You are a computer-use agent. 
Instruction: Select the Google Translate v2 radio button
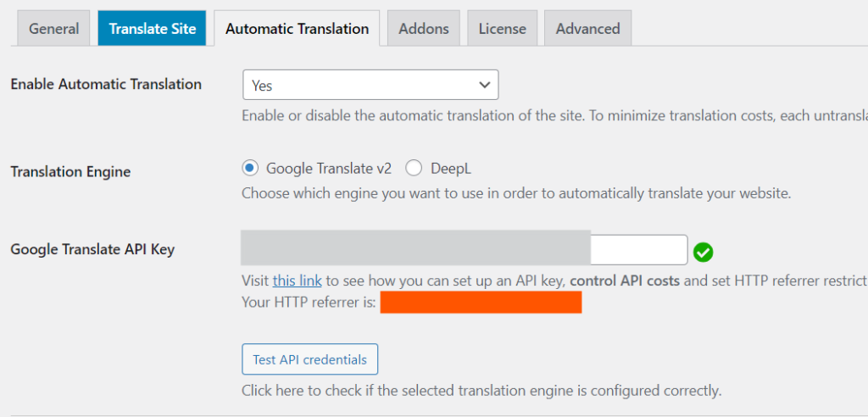[x=249, y=168]
